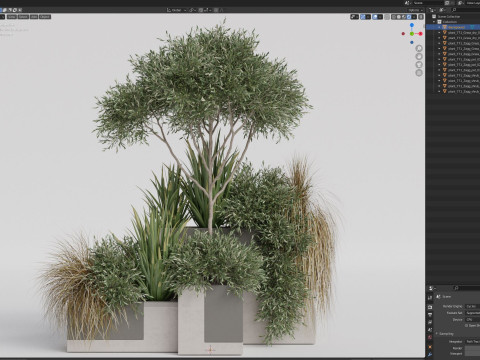Open the Tool properties tab
Image resolution: width=480 pixels, height=360 pixels.
point(430,298)
